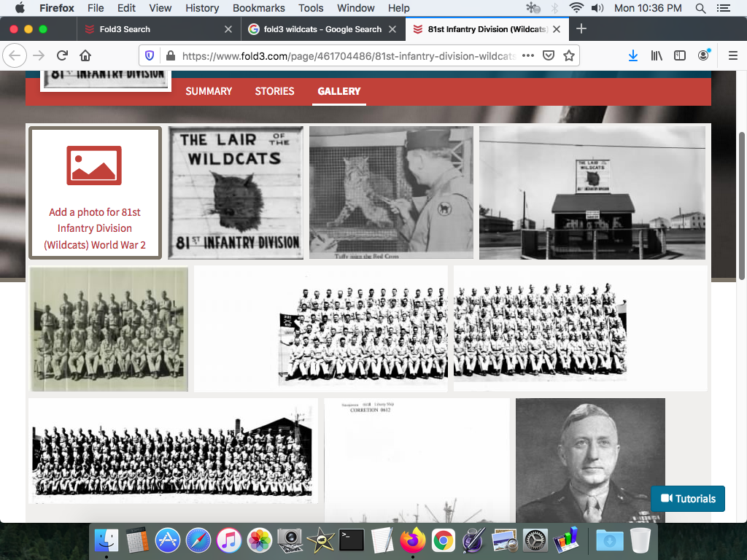
Task: Go to the Firefox home page icon
Action: pyautogui.click(x=85, y=55)
